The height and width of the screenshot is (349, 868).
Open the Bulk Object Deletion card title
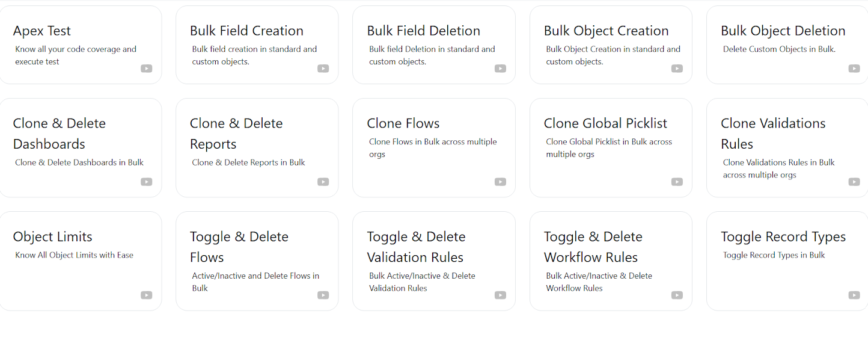tap(783, 31)
